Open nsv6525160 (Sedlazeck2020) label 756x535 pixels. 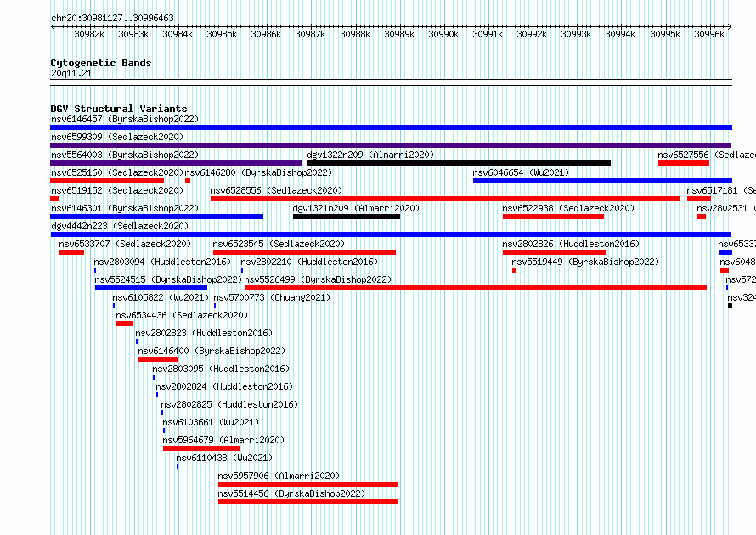coord(117,172)
